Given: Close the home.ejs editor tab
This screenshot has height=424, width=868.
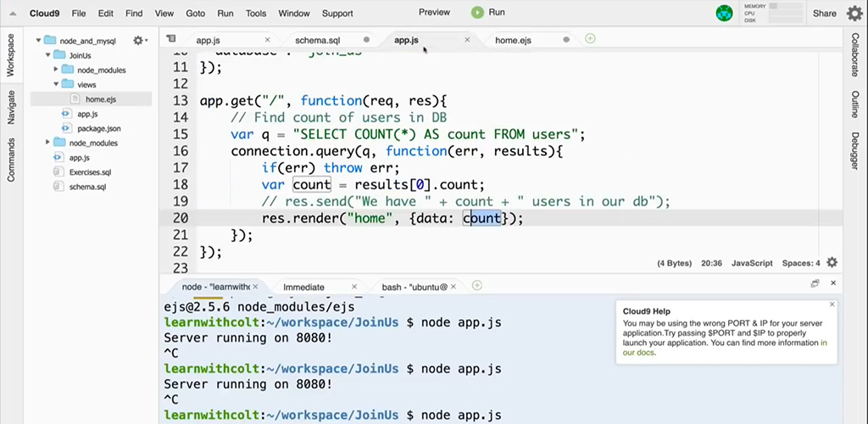Looking at the screenshot, I should (x=565, y=40).
